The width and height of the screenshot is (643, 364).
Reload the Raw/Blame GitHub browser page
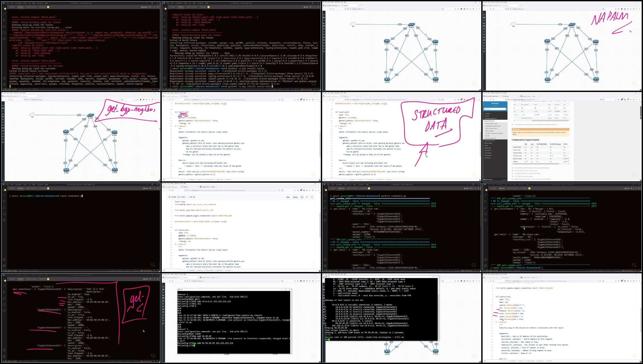pyautogui.click(x=169, y=190)
